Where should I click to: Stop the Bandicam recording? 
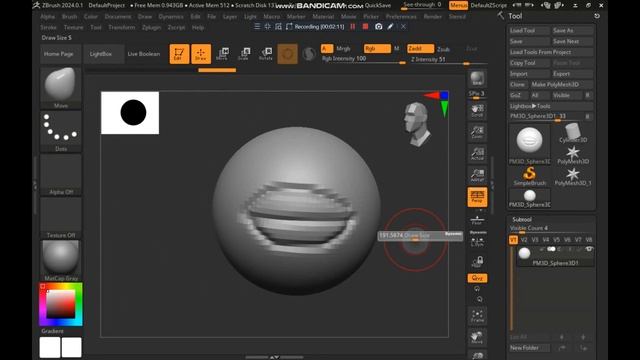click(365, 27)
